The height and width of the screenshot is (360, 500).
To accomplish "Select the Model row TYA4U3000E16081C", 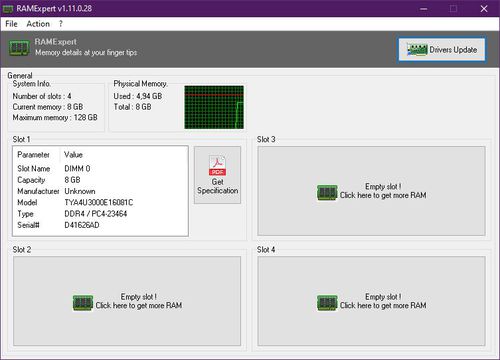I will coord(100,202).
